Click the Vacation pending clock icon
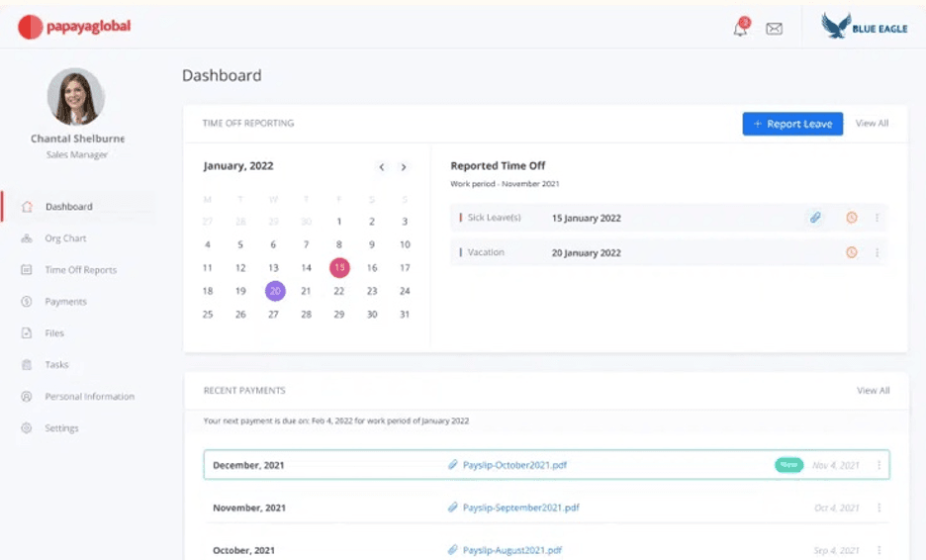 (851, 252)
